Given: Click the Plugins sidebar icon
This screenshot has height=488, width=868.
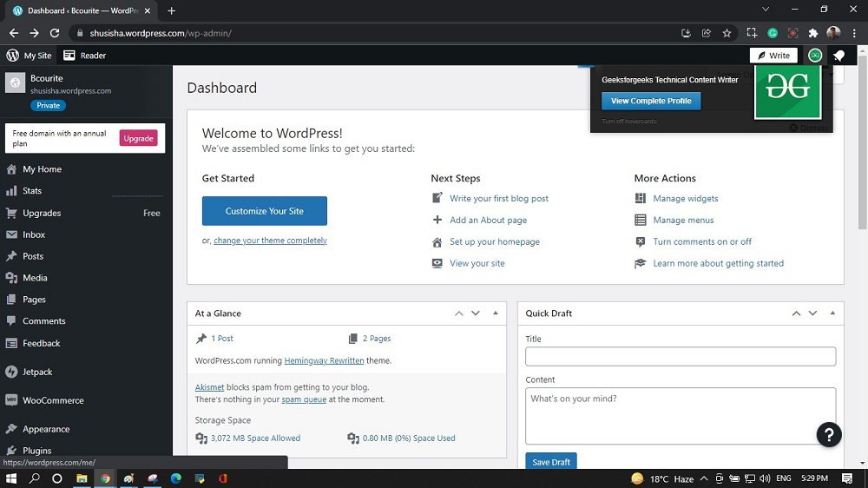Looking at the screenshot, I should [x=11, y=451].
